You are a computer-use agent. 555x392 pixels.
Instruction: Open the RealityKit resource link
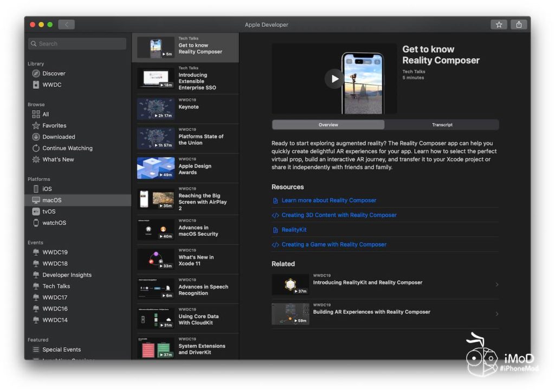(x=294, y=230)
